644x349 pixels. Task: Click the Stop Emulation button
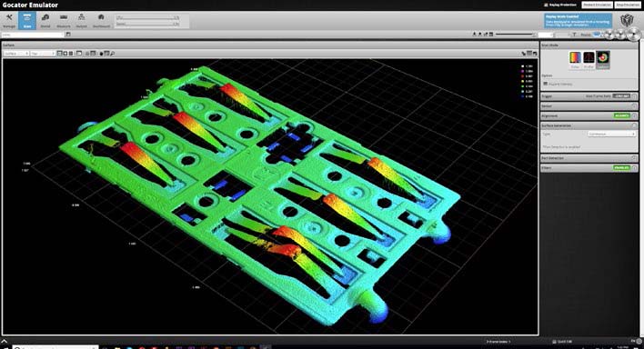click(628, 5)
